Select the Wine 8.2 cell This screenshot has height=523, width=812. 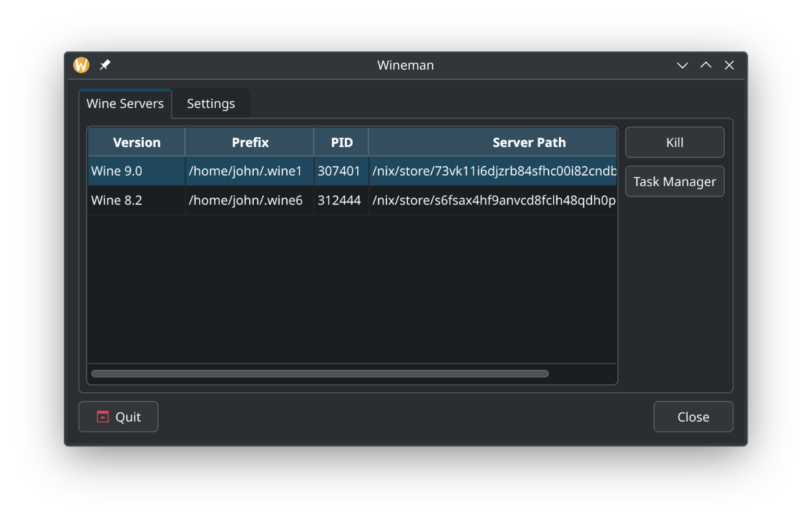click(x=137, y=200)
